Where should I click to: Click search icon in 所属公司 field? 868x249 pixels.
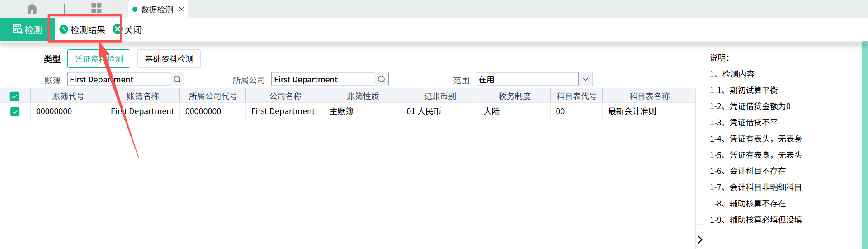(382, 79)
